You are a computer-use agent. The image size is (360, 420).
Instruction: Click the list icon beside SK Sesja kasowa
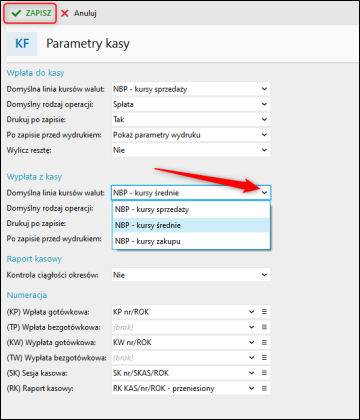[x=264, y=373]
